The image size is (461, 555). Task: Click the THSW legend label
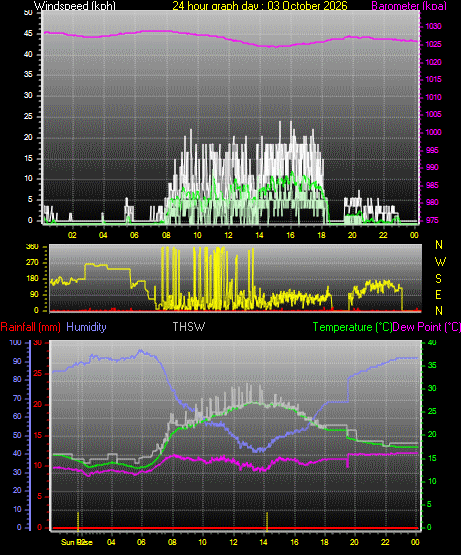(x=189, y=326)
